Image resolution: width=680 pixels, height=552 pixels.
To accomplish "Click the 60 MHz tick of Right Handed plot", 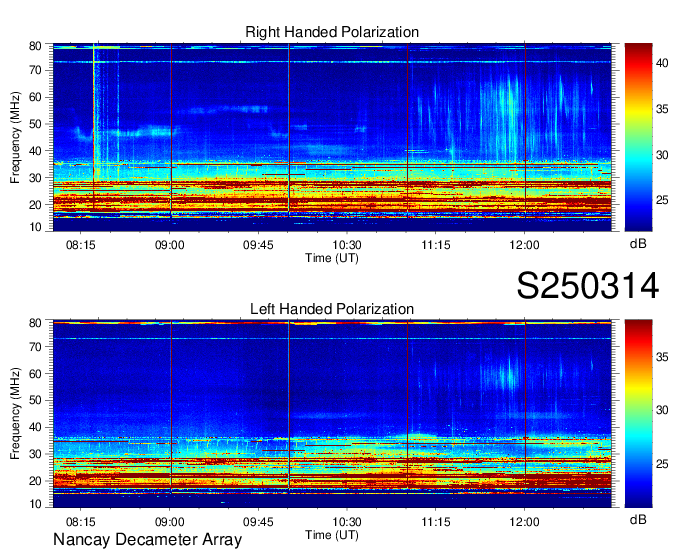I will pos(35,97).
